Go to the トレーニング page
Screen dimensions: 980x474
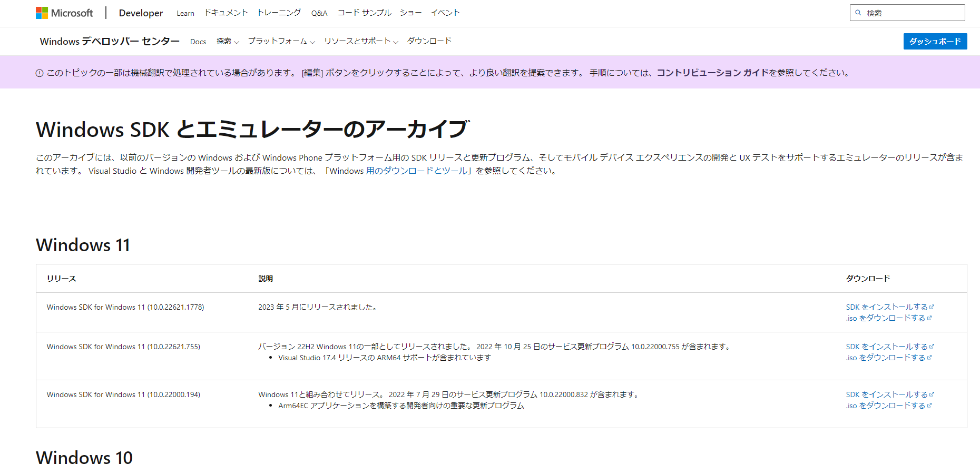[279, 13]
